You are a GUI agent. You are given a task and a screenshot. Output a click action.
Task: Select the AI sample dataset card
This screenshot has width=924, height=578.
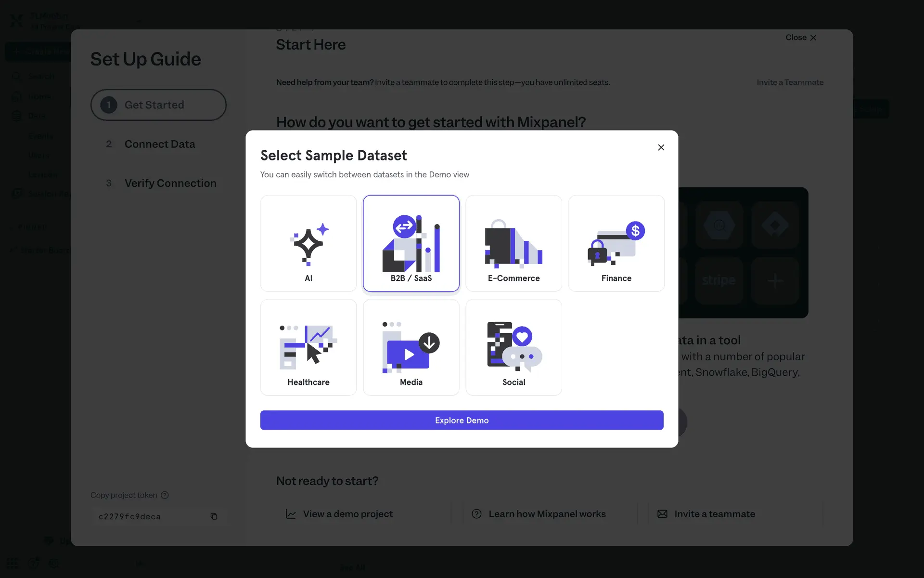point(308,243)
